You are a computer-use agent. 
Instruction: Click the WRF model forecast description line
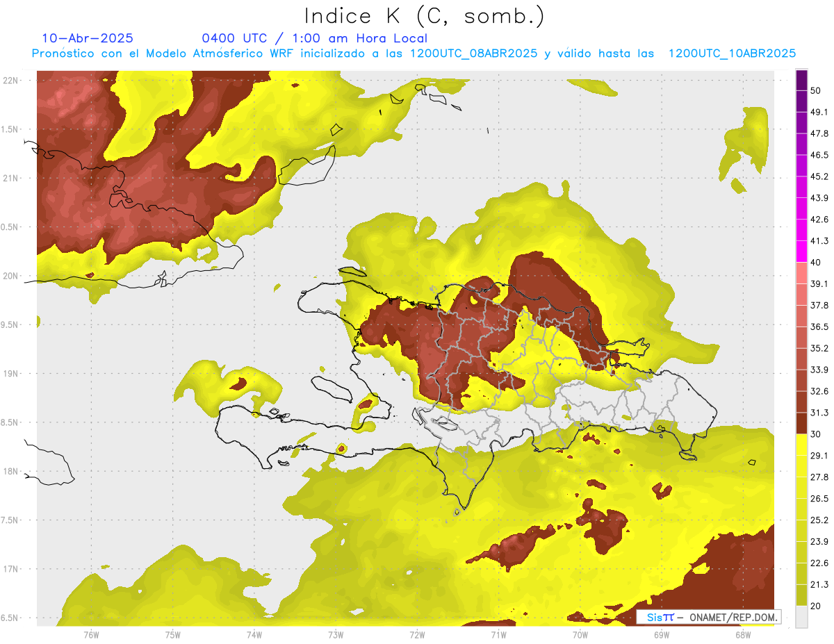click(414, 53)
